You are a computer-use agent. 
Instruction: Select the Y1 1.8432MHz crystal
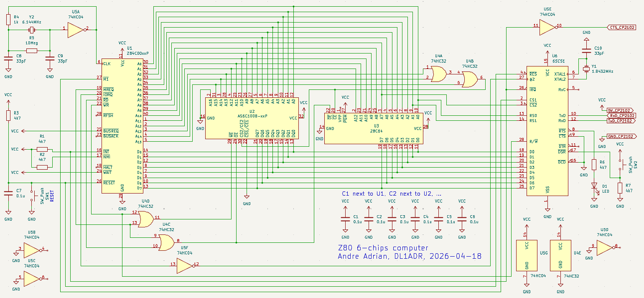pyautogui.click(x=586, y=68)
